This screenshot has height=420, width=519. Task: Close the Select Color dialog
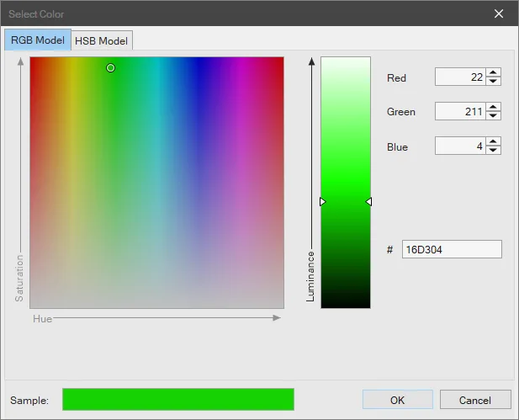click(499, 13)
